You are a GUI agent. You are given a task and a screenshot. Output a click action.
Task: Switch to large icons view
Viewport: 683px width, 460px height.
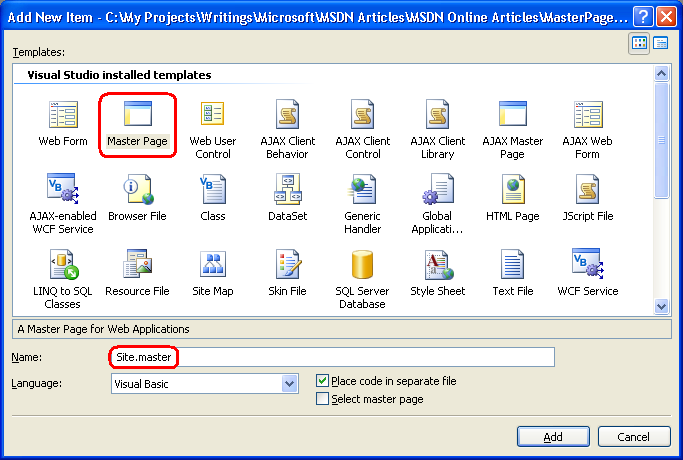(x=640, y=43)
